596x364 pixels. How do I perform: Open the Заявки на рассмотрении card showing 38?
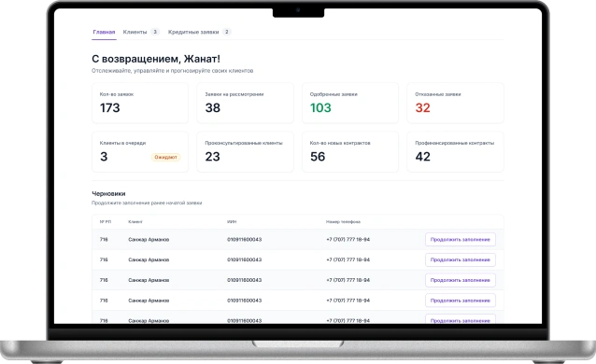point(245,103)
